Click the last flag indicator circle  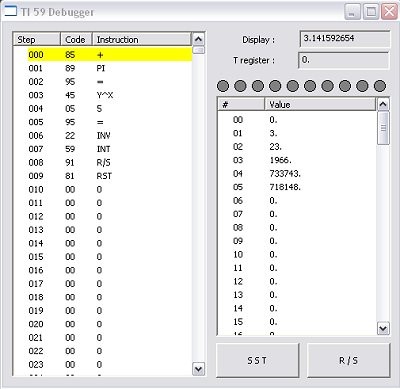380,86
